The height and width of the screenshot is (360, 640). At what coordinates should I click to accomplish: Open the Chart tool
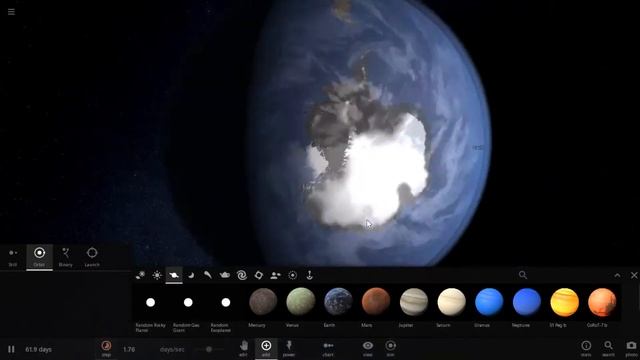coord(328,348)
